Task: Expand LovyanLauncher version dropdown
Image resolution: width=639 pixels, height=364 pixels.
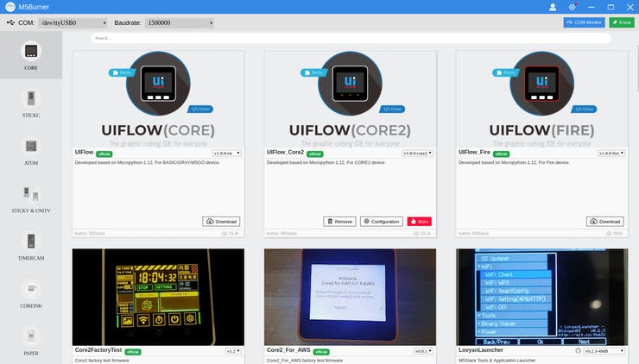Action: click(604, 350)
